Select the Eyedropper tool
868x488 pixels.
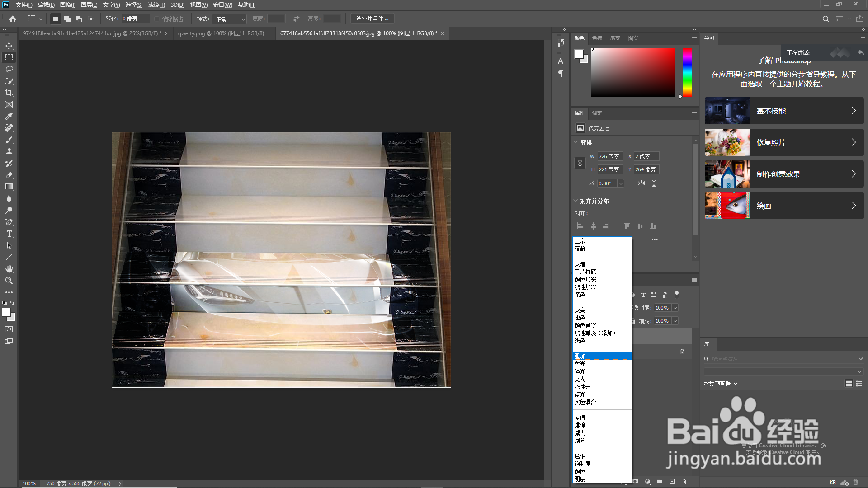(x=9, y=116)
